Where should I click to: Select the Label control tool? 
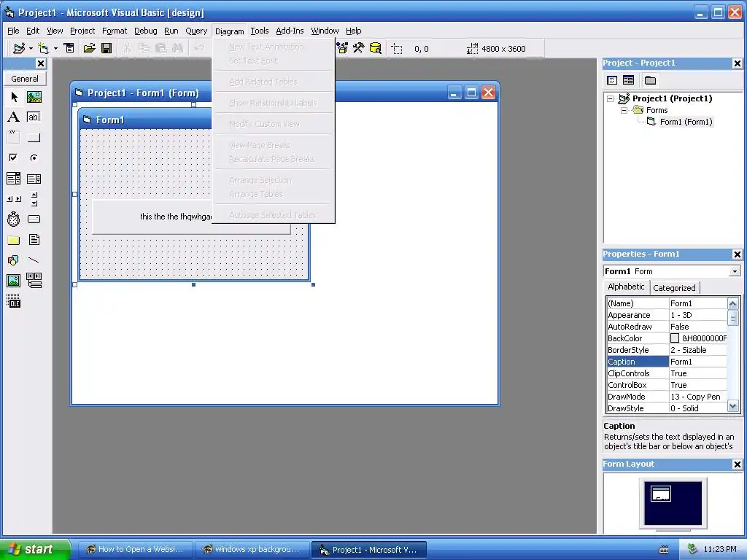14,117
